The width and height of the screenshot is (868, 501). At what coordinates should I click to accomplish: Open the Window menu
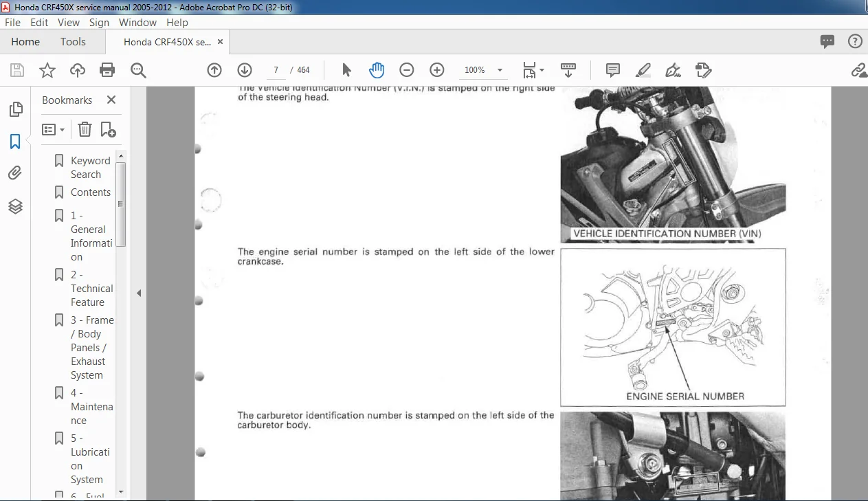(138, 23)
